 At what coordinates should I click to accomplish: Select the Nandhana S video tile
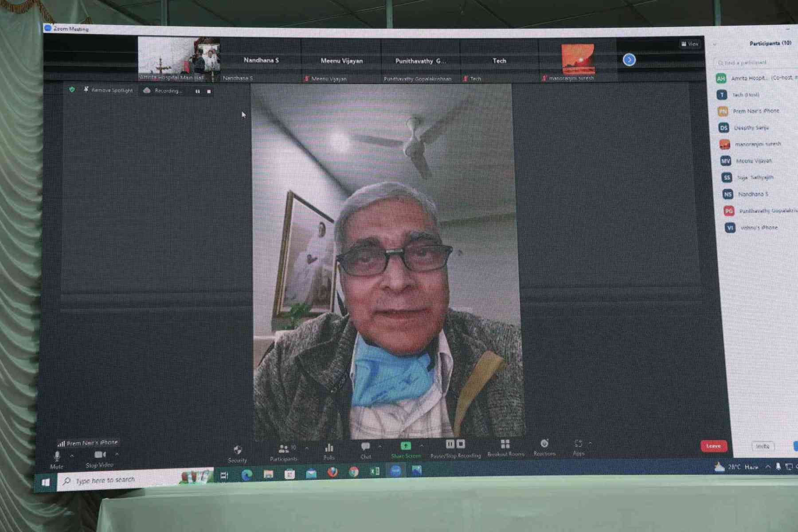261,60
